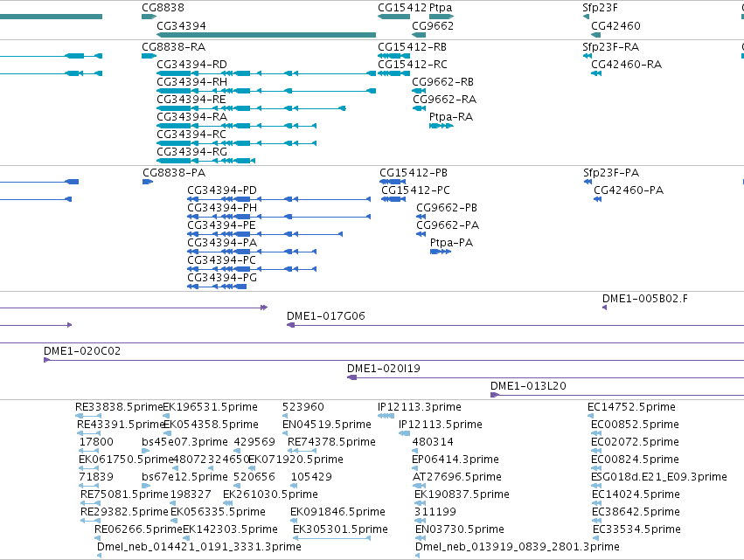Click transcript CG15412-RC
The height and width of the screenshot is (560, 744).
413,65
